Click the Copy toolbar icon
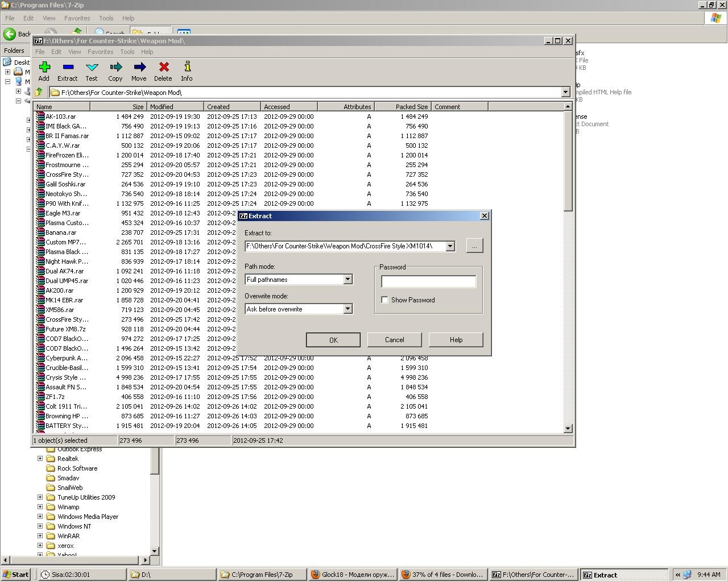Screen dimensions: 728x582 (x=115, y=68)
